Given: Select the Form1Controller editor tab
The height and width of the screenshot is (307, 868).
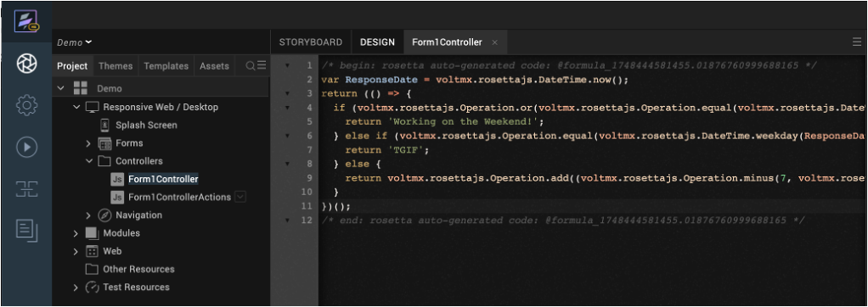Looking at the screenshot, I should click(x=448, y=42).
